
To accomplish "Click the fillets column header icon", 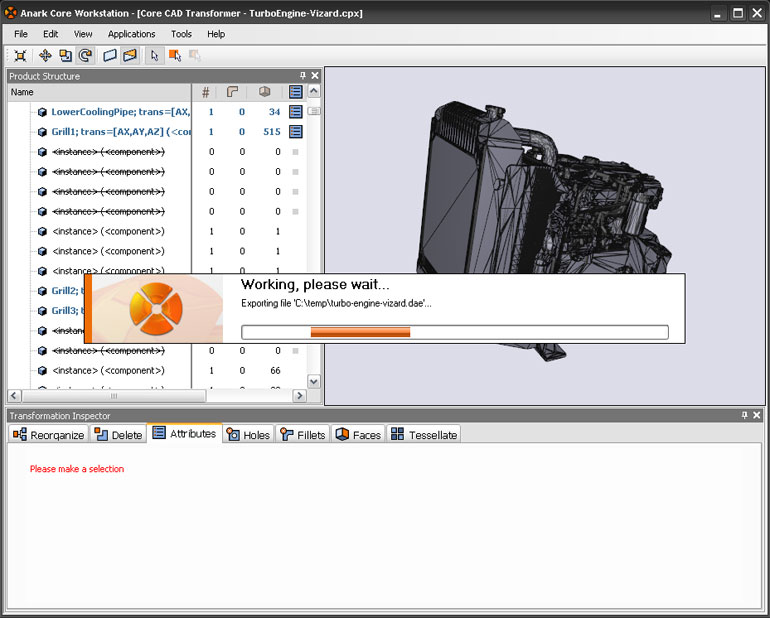I will (232, 92).
